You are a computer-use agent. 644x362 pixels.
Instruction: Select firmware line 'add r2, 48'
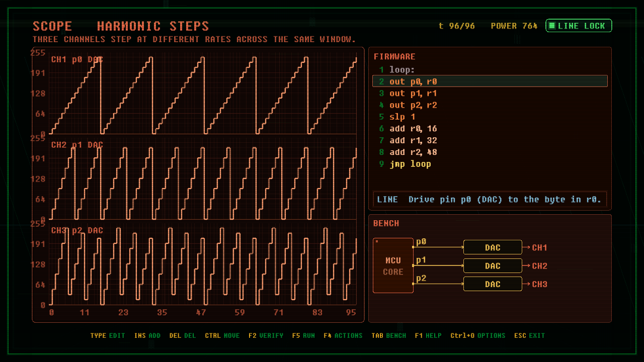click(490, 152)
